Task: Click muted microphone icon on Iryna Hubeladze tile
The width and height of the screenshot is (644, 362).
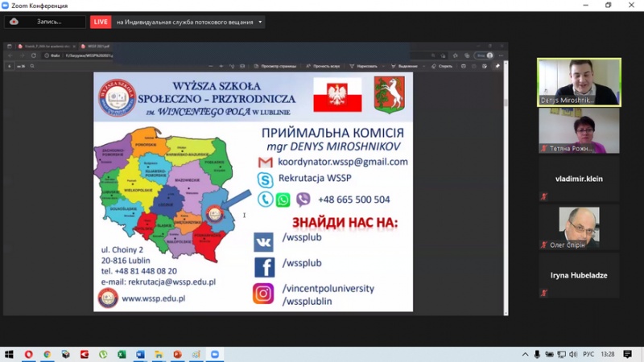Action: coord(544,293)
